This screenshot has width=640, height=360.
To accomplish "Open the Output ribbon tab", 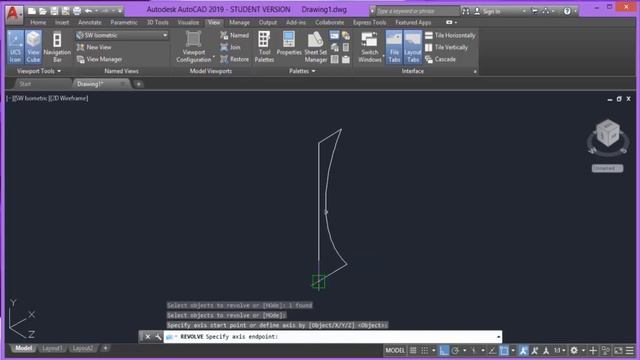I will click(268, 22).
